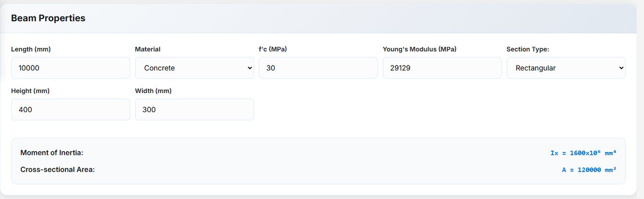Viewport: 644px width, 199px height.
Task: Click the Width (mm) label
Action: 153,91
